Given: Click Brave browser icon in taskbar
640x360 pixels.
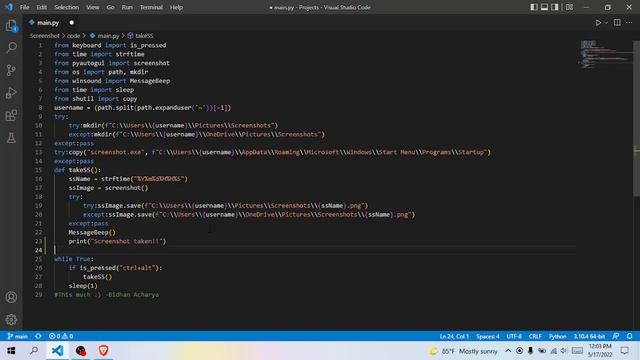Looking at the screenshot, I should pos(103,351).
